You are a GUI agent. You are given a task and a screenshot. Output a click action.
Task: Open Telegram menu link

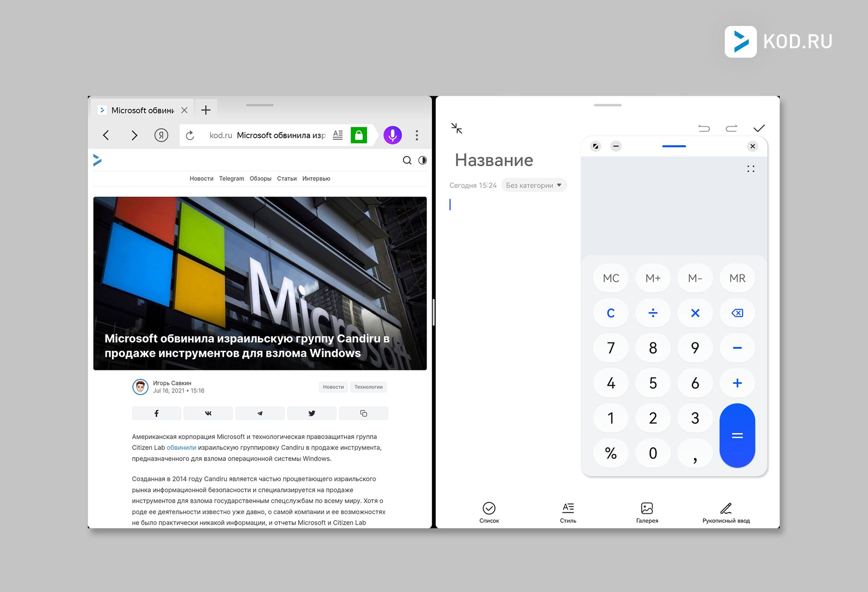[x=231, y=179]
